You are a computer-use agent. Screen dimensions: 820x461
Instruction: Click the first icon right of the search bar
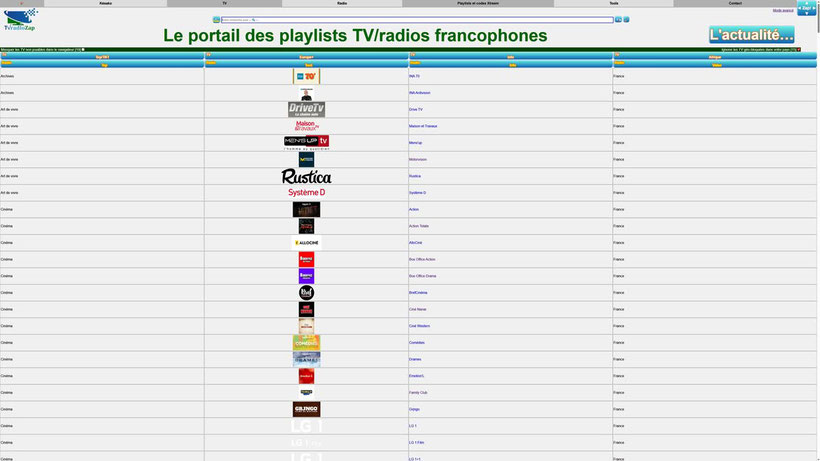coord(618,20)
